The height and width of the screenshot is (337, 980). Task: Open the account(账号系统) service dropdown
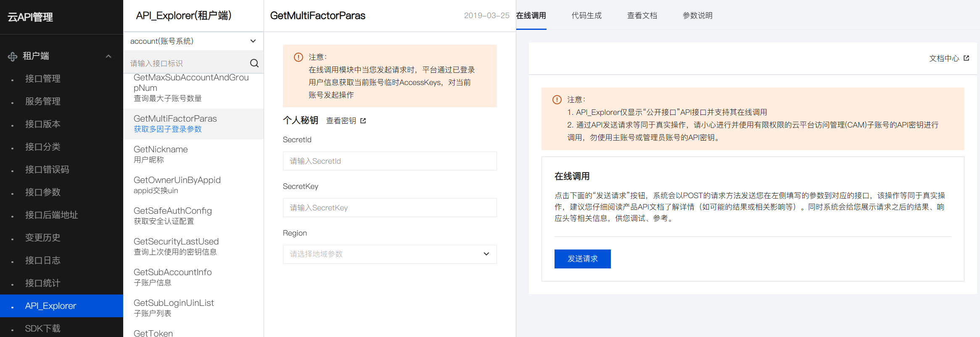(193, 41)
